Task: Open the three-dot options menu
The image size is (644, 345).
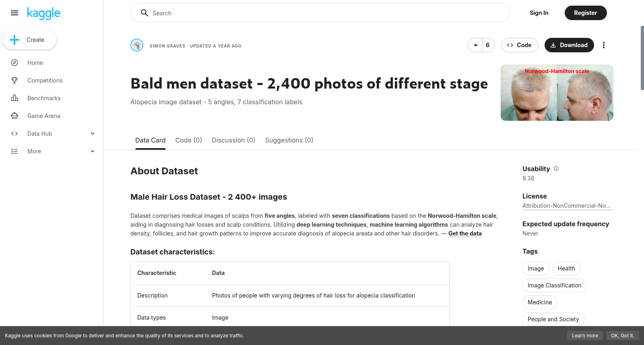Action: click(603, 45)
